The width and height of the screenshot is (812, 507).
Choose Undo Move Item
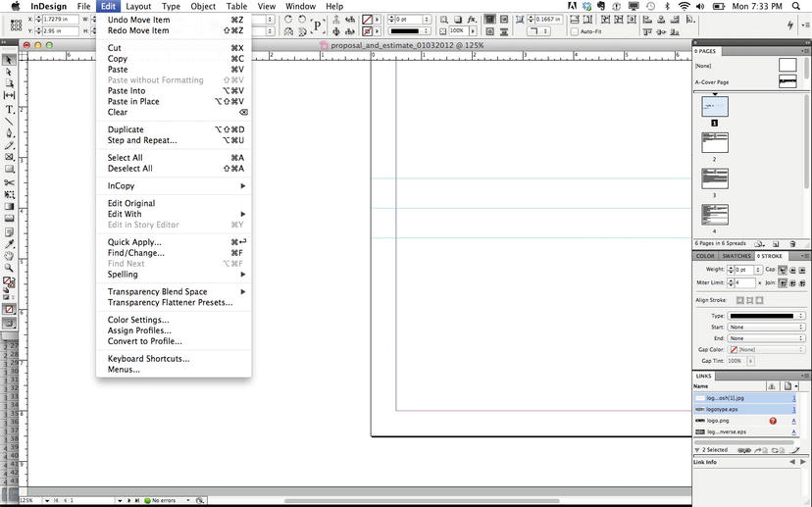point(174,20)
